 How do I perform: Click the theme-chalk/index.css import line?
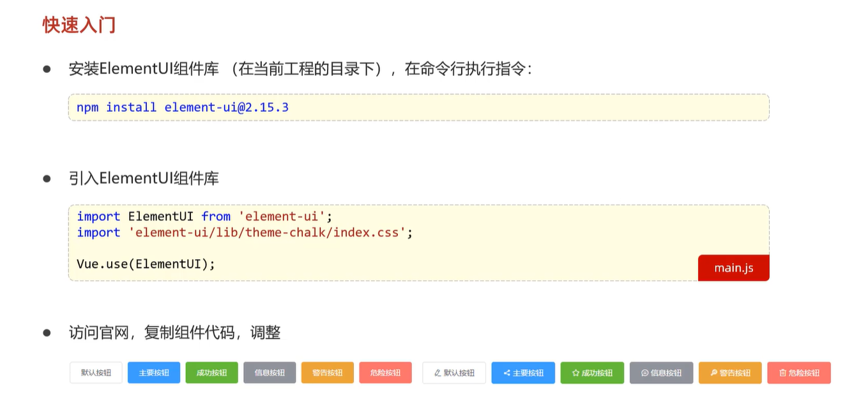tap(245, 232)
